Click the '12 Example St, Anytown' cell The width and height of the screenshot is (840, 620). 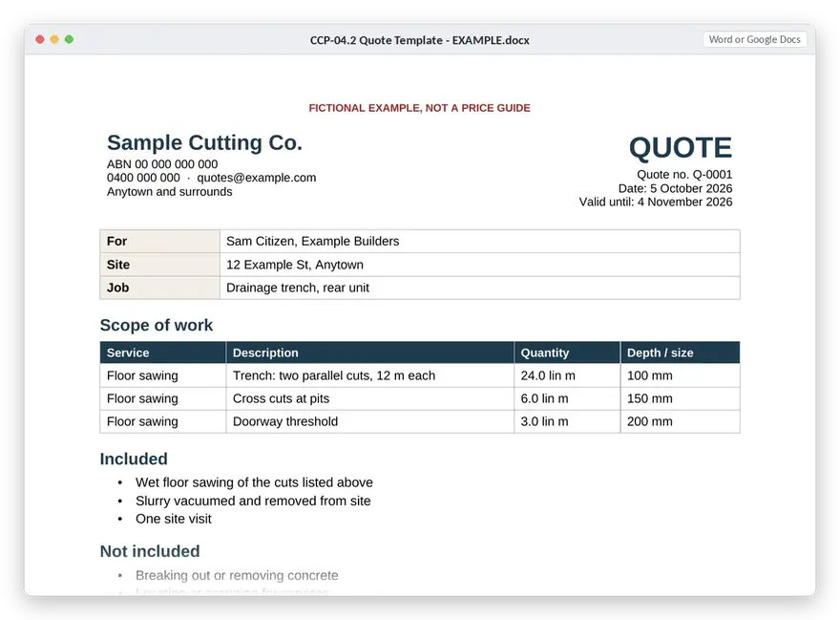point(480,265)
